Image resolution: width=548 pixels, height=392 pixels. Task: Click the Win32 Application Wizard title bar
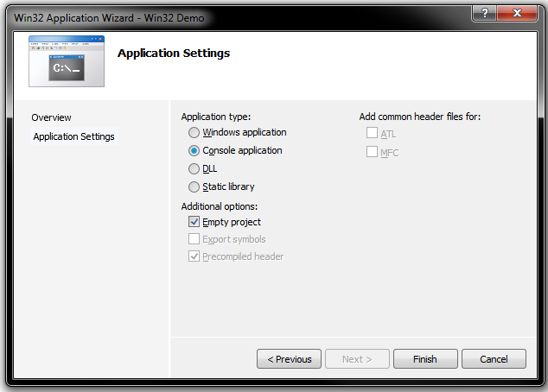coord(216,16)
